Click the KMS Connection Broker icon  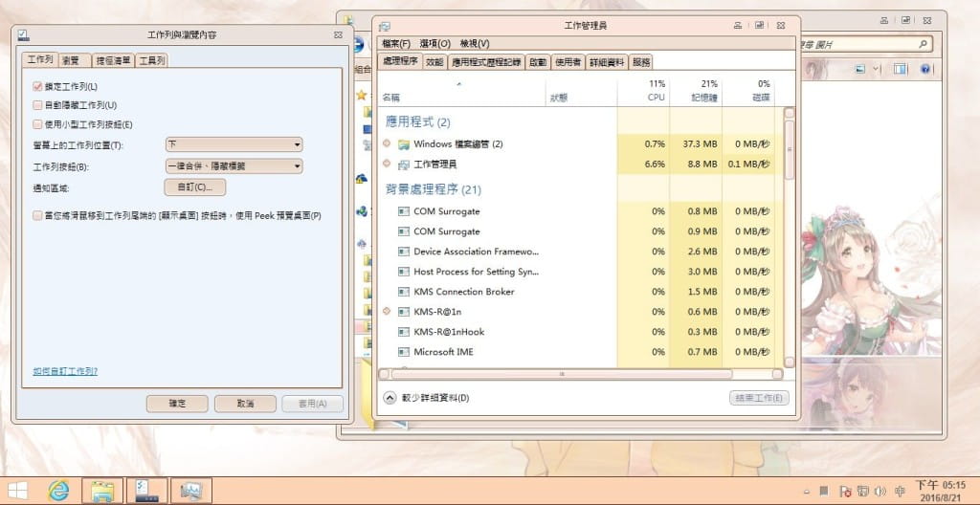pos(404,292)
